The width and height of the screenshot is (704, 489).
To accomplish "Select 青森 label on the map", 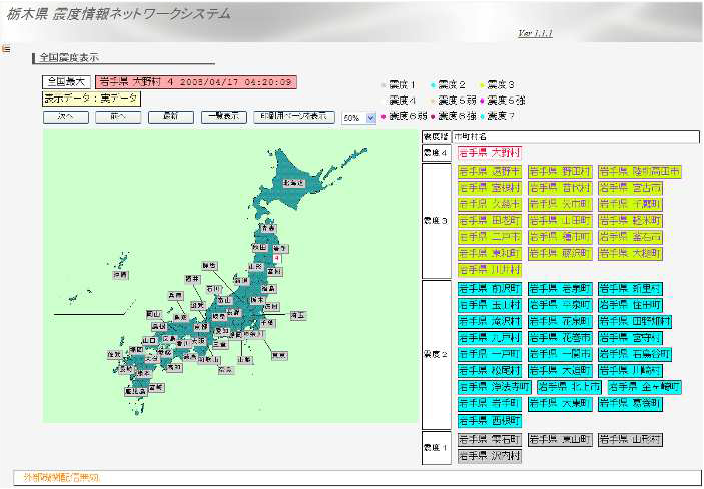I will pyautogui.click(x=269, y=228).
